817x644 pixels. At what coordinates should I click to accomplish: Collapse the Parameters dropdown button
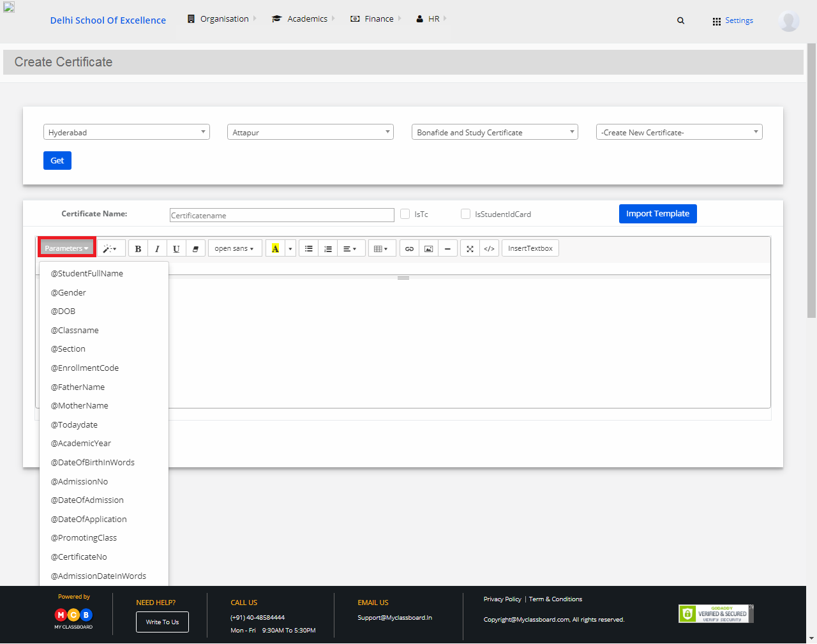tap(67, 248)
